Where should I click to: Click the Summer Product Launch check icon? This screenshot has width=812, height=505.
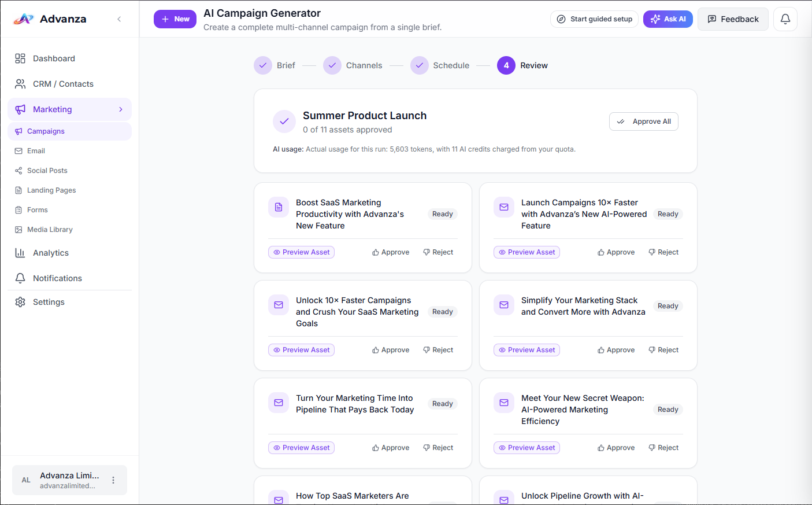(x=284, y=121)
